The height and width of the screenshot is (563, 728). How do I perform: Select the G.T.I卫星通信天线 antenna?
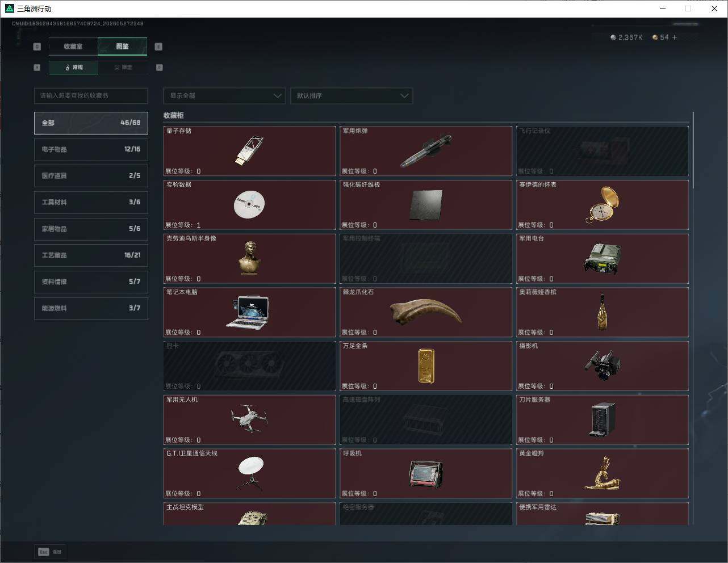pos(249,474)
